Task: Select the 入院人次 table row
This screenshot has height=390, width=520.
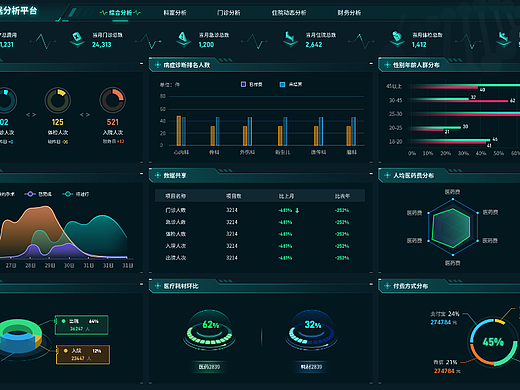Action: click(x=260, y=246)
